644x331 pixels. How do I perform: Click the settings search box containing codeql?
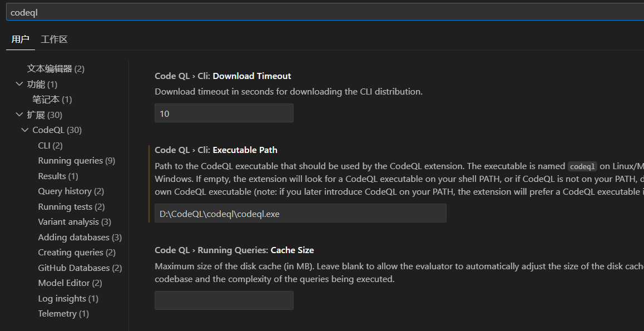tap(323, 12)
